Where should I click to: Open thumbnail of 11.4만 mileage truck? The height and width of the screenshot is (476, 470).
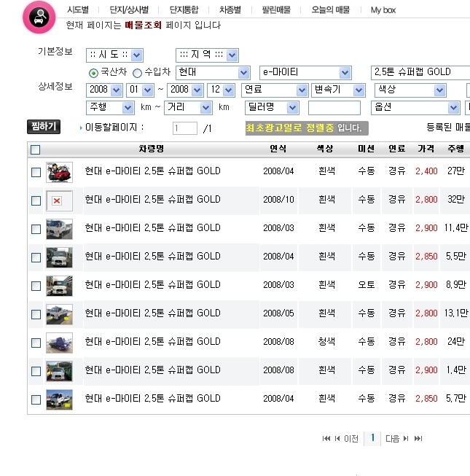click(x=59, y=229)
